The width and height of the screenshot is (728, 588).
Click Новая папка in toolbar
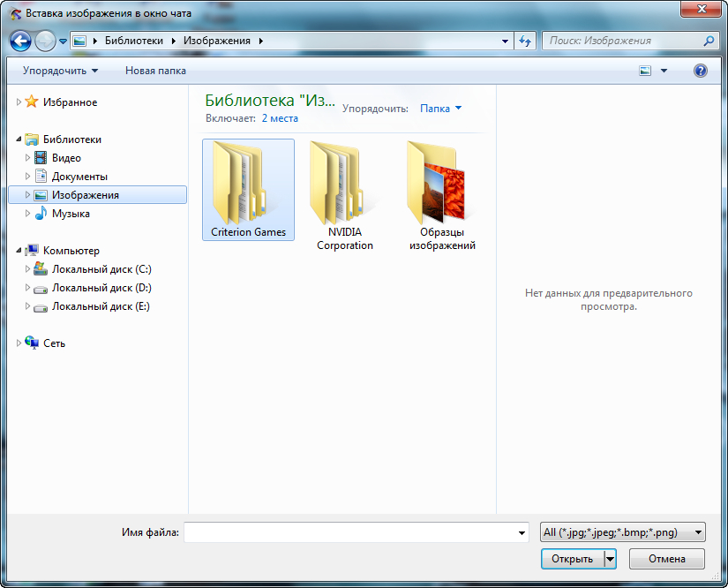155,71
